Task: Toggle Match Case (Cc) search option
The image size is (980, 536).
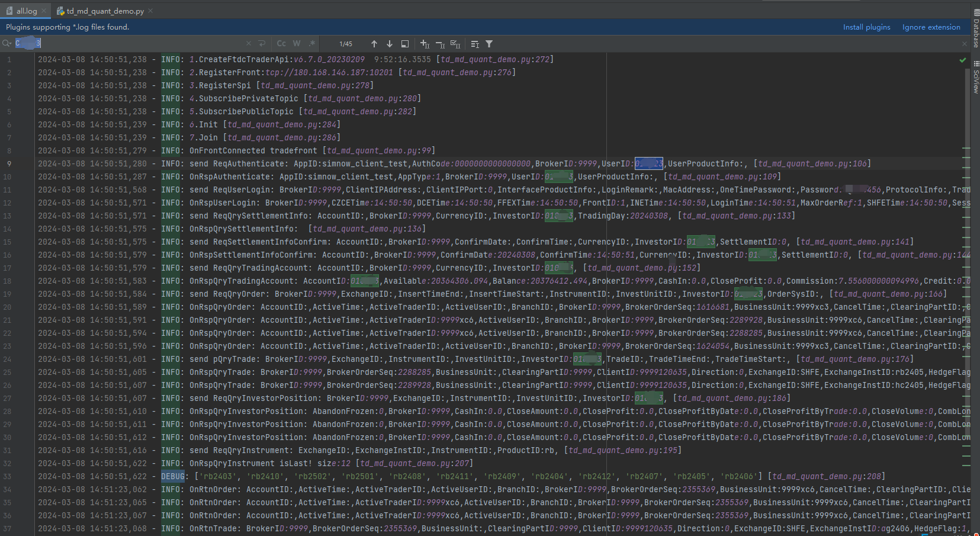Action: (x=281, y=43)
